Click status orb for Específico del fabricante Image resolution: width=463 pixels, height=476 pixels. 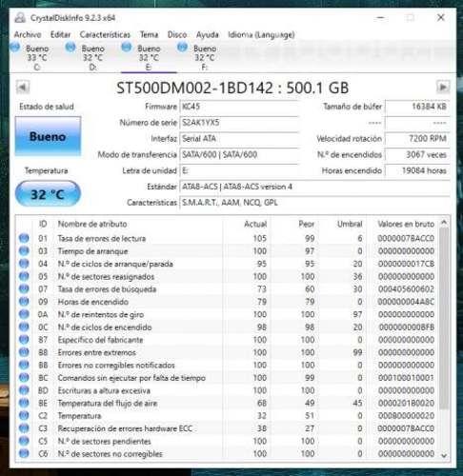pyautogui.click(x=24, y=340)
